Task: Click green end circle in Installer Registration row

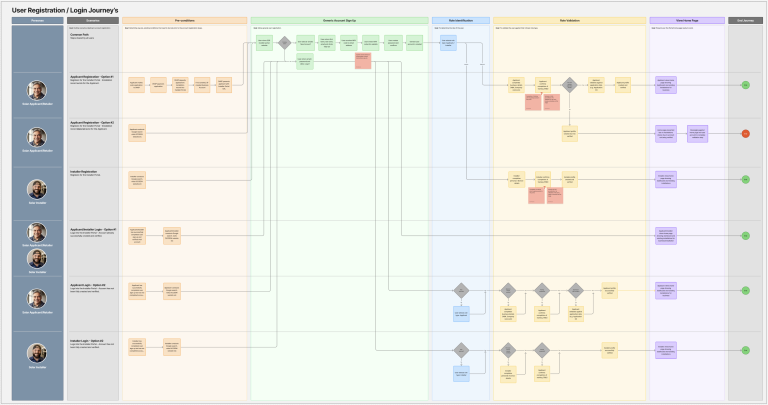Action: [745, 180]
